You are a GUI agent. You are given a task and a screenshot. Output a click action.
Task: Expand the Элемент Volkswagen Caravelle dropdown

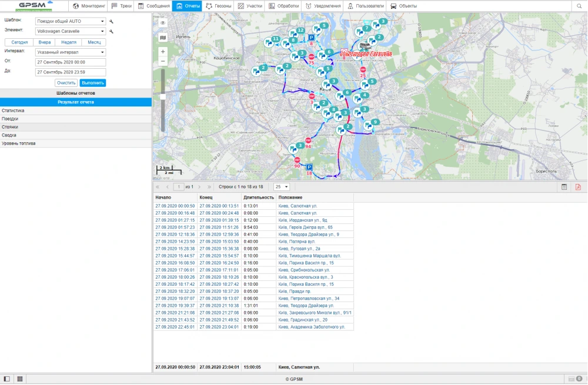[x=70, y=31]
